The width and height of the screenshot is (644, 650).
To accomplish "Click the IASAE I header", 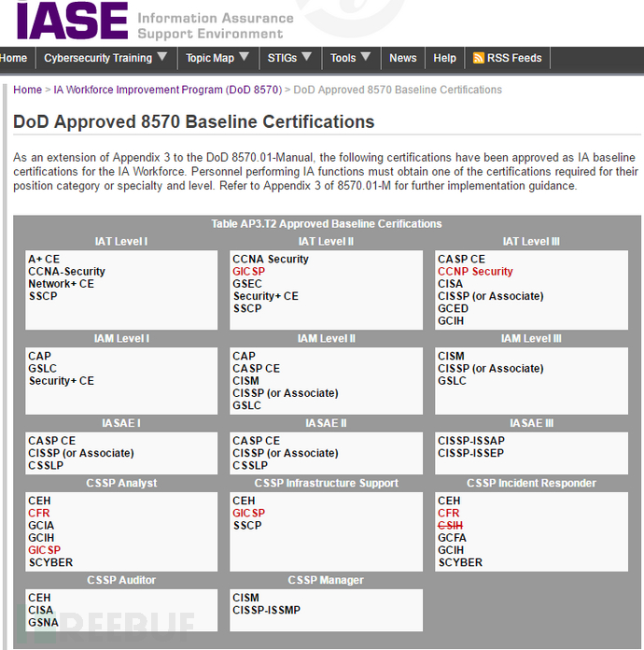I will 121,423.
